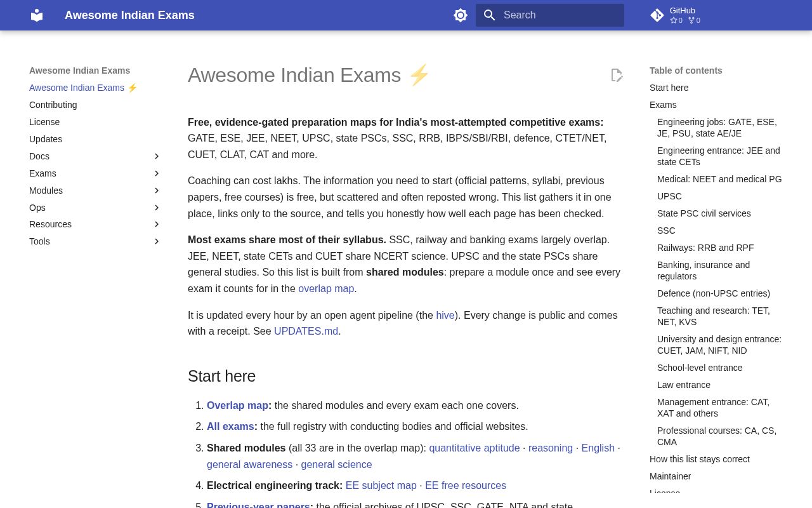Open the 'general science' module link
The image size is (812, 508).
pyautogui.click(x=336, y=464)
